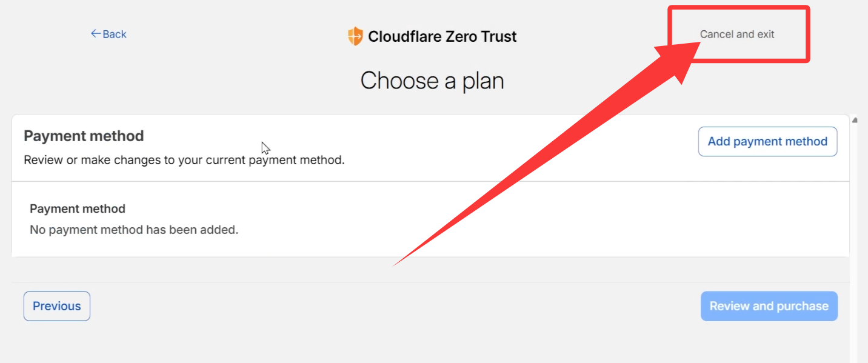Click the Cloudflare Zero Trust wordmark
Image resolution: width=868 pixels, height=363 pixels.
[442, 36]
